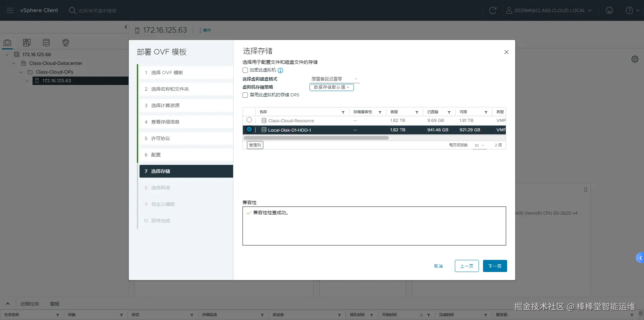Sort by 容量 column header
Screen dimensions: 644x320
[394, 112]
